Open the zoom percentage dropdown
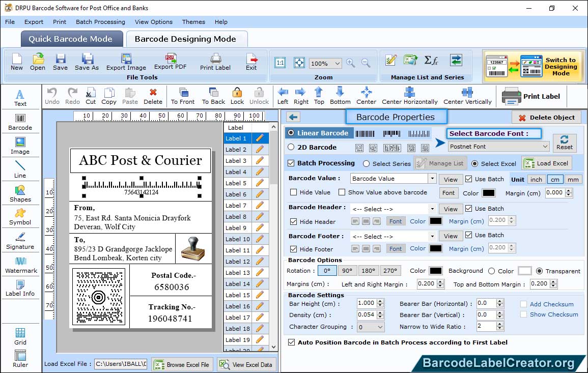The image size is (588, 373). tap(338, 64)
